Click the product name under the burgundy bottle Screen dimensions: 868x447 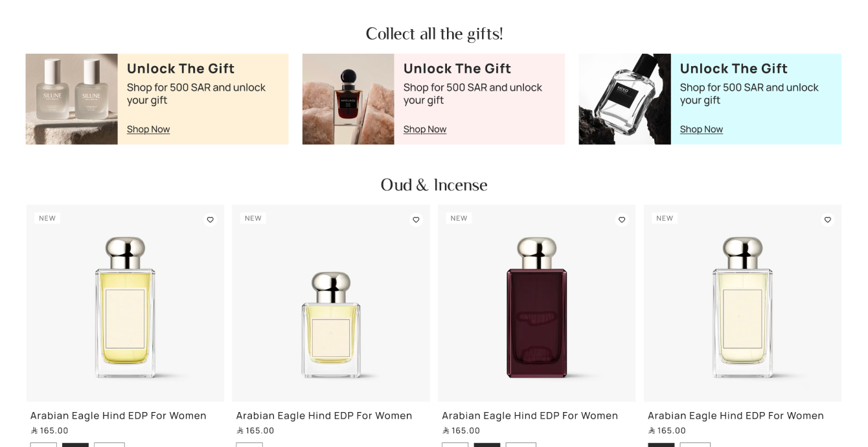click(530, 416)
